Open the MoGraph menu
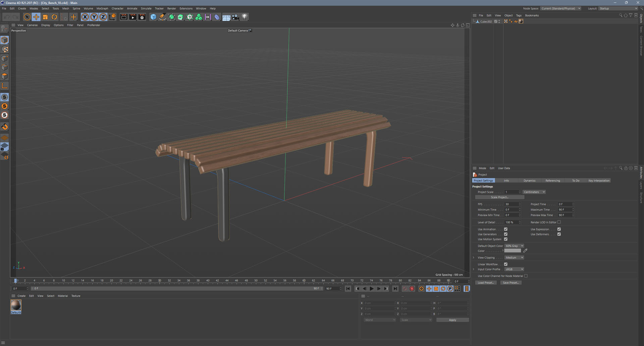 click(102, 8)
